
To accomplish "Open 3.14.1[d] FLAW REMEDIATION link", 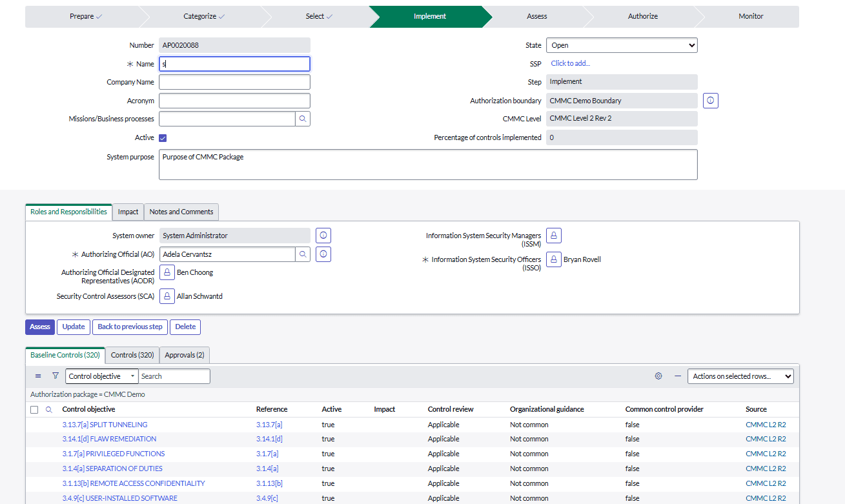I will point(110,439).
